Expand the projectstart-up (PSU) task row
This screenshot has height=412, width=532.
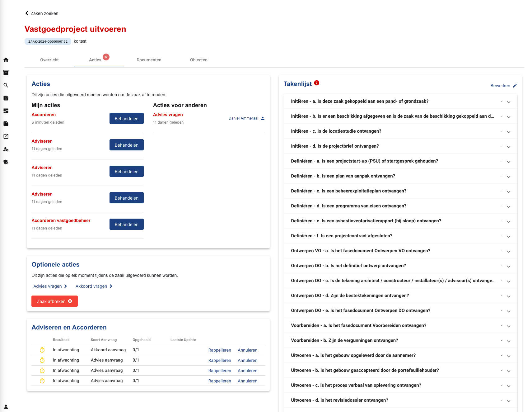(400, 161)
